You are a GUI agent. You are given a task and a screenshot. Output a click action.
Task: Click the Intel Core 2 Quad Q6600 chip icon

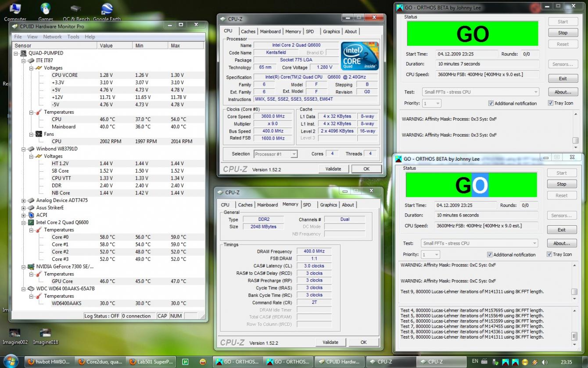pos(31,223)
